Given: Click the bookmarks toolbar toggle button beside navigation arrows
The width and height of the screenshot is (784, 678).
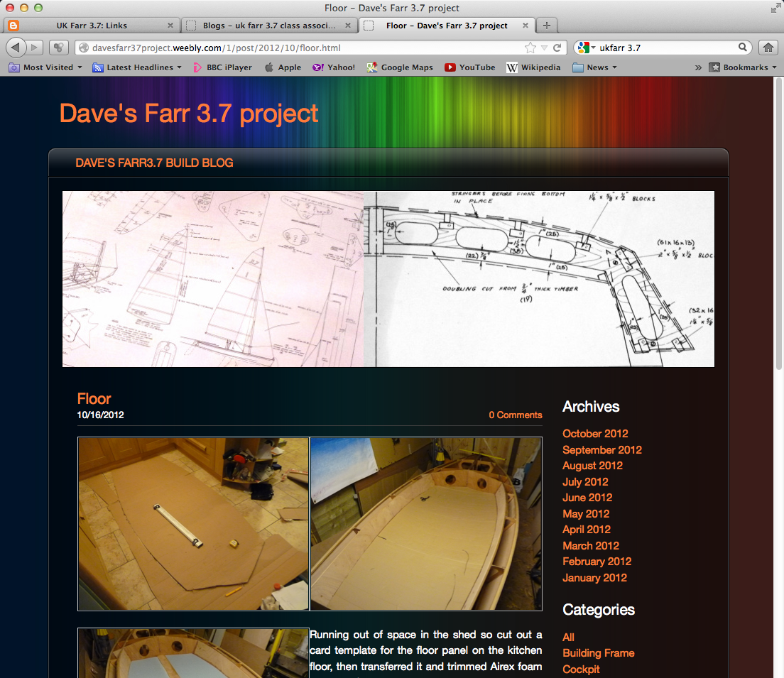Looking at the screenshot, I should pyautogui.click(x=58, y=48).
